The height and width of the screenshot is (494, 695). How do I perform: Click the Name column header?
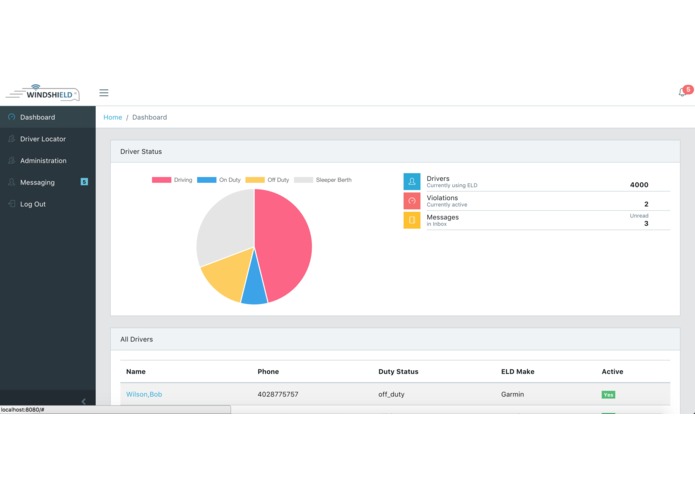coord(136,371)
